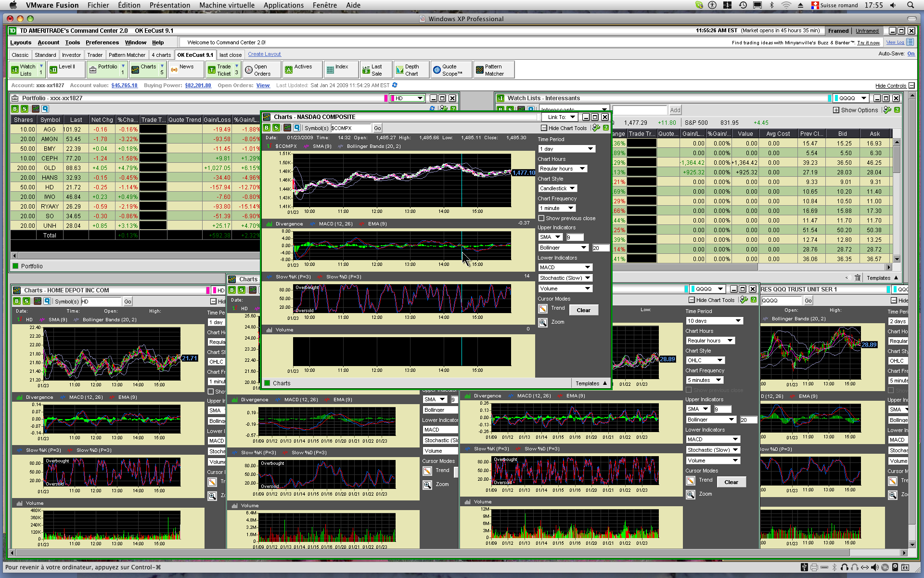Screen dimensions: 924x578
Task: Open the Preferences menu
Action: 102,42
